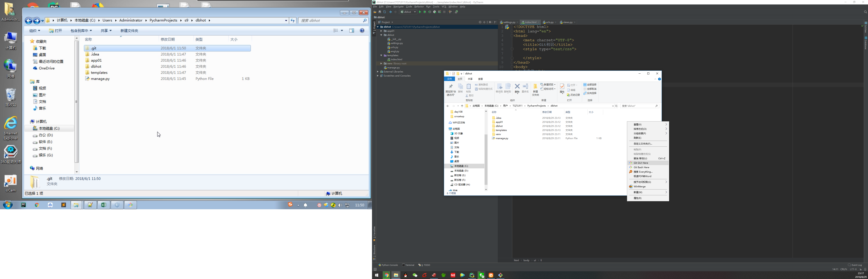Run the dbhot configuration in PyCharm
Viewport: 868px width, 279px height.
[x=420, y=12]
